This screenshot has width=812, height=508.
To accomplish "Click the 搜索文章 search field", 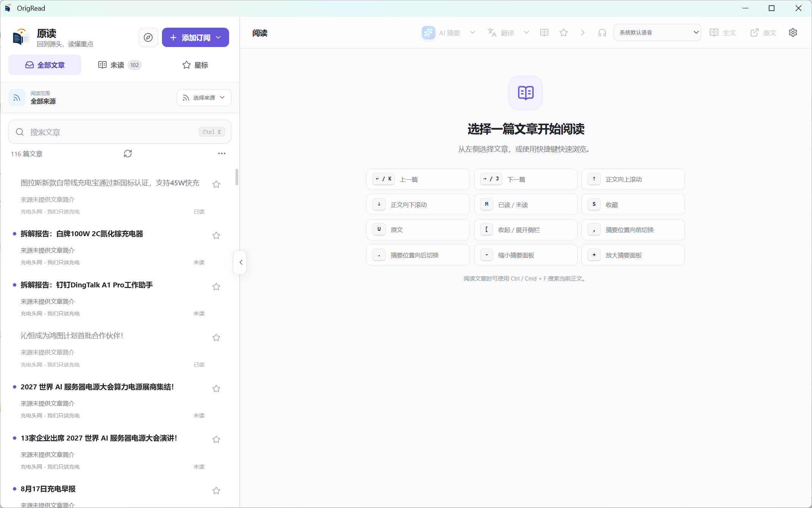I will click(120, 132).
